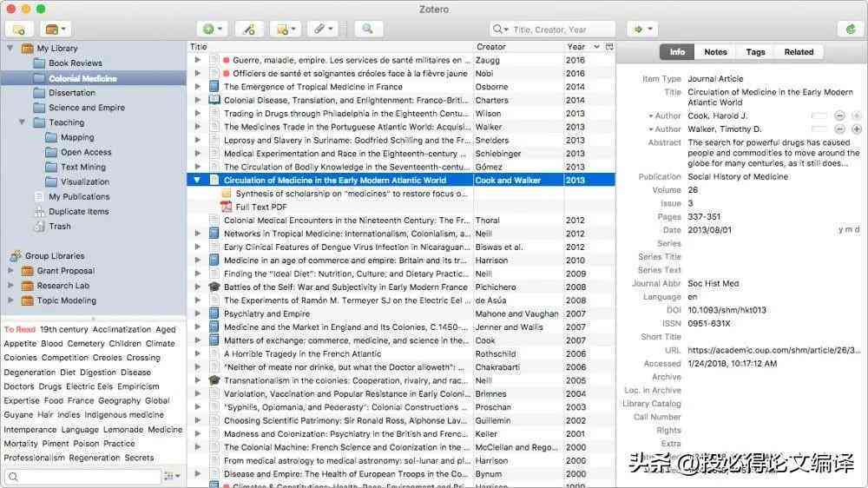The width and height of the screenshot is (868, 488).
Task: Click the Duplicate Items icon
Action: pyautogui.click(x=39, y=211)
